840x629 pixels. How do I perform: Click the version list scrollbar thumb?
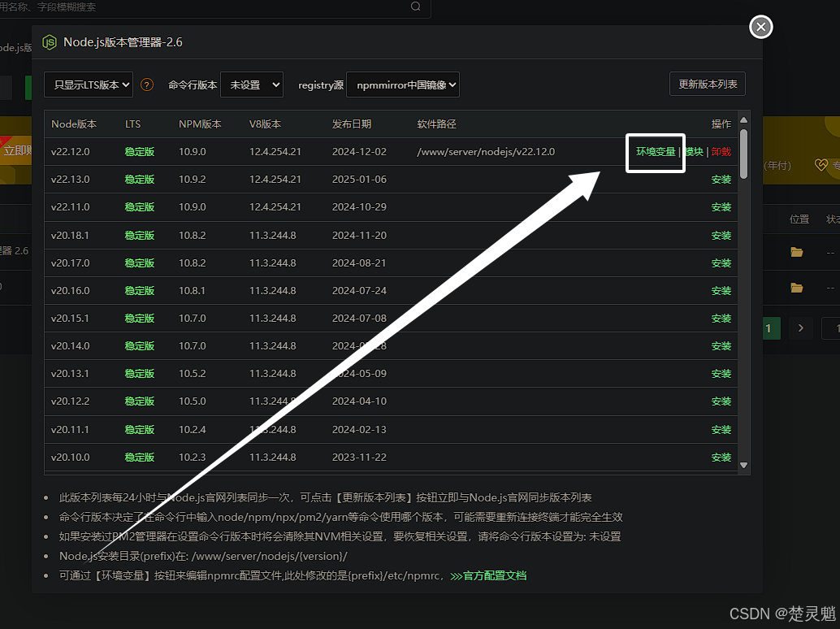(x=743, y=154)
